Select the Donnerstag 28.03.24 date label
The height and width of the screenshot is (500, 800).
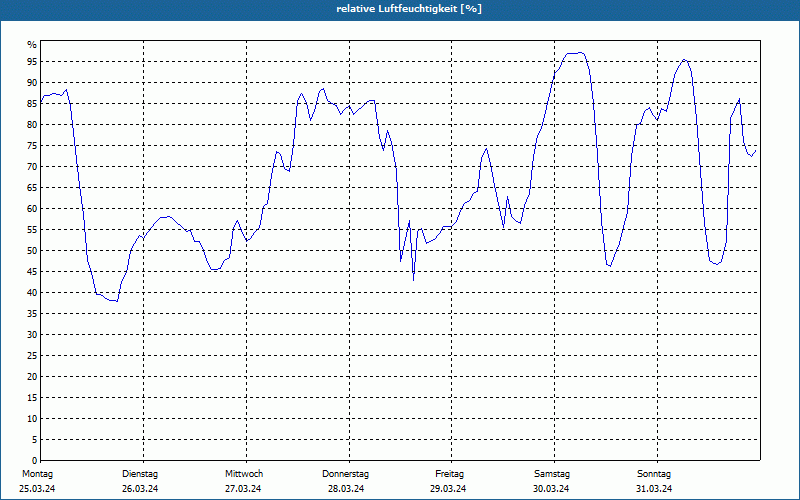[345, 481]
